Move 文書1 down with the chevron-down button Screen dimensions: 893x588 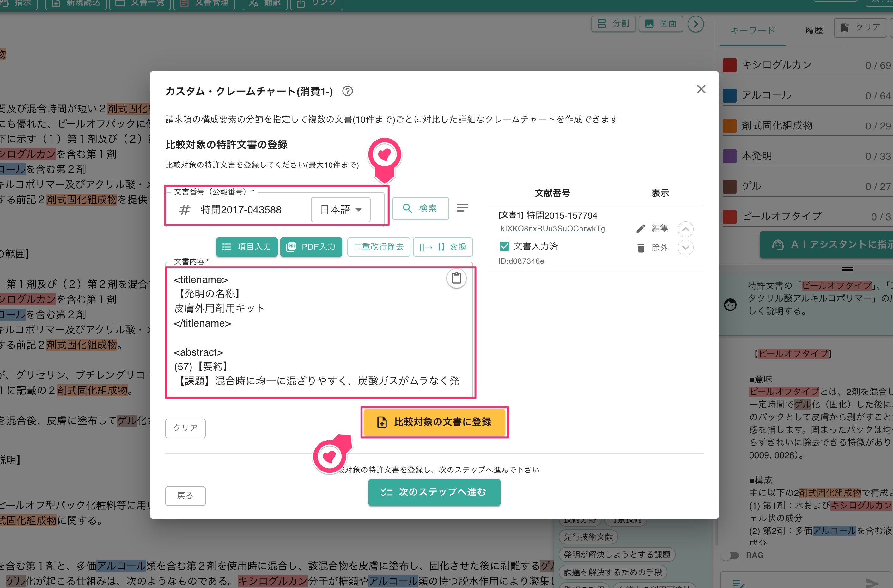tap(685, 248)
